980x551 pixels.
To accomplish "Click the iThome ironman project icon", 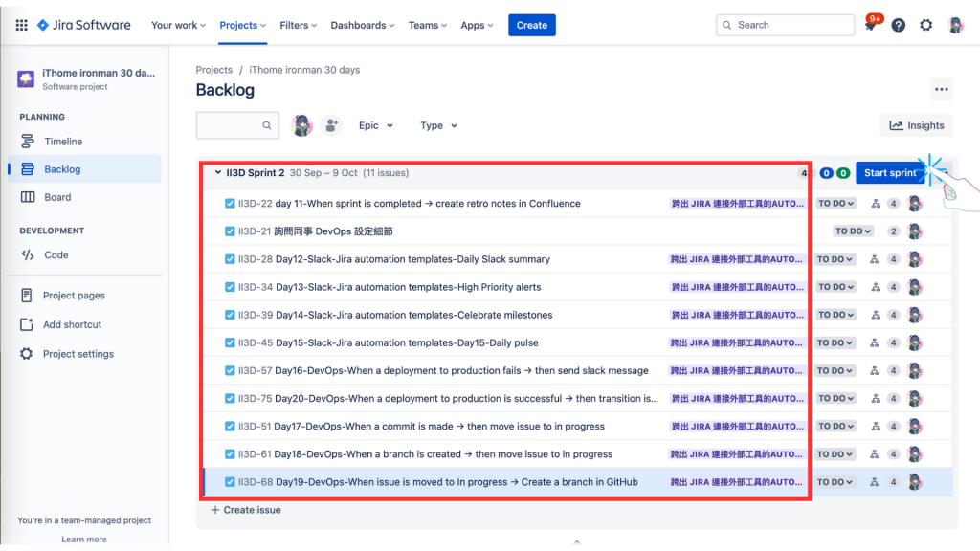I will coord(26,78).
